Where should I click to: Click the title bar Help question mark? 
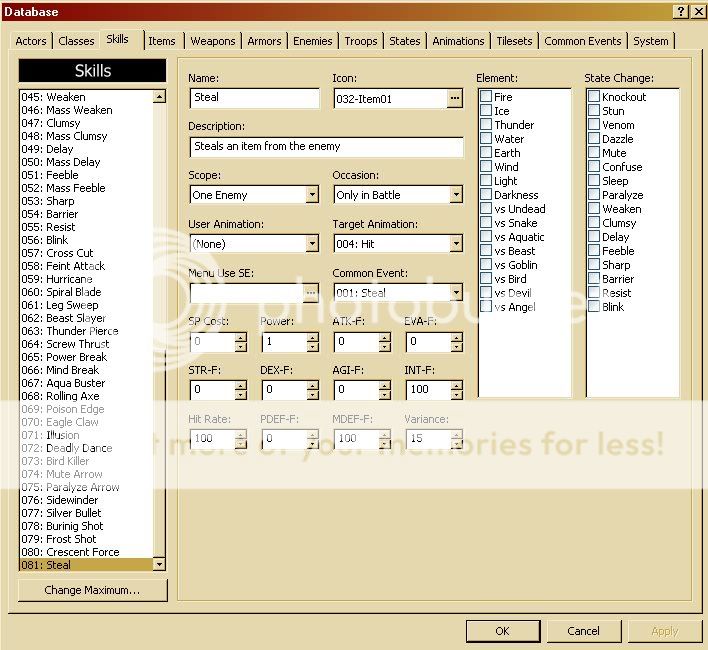[680, 11]
